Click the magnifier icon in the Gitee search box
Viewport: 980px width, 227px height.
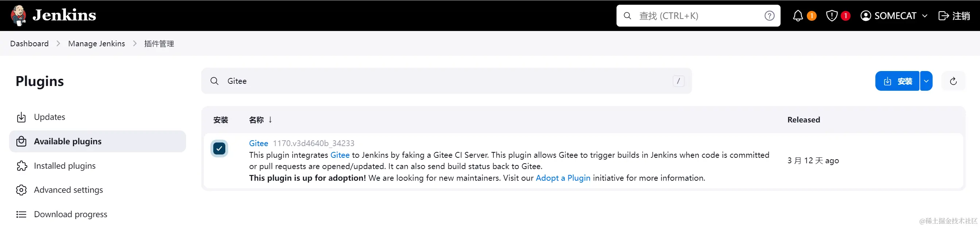[215, 81]
